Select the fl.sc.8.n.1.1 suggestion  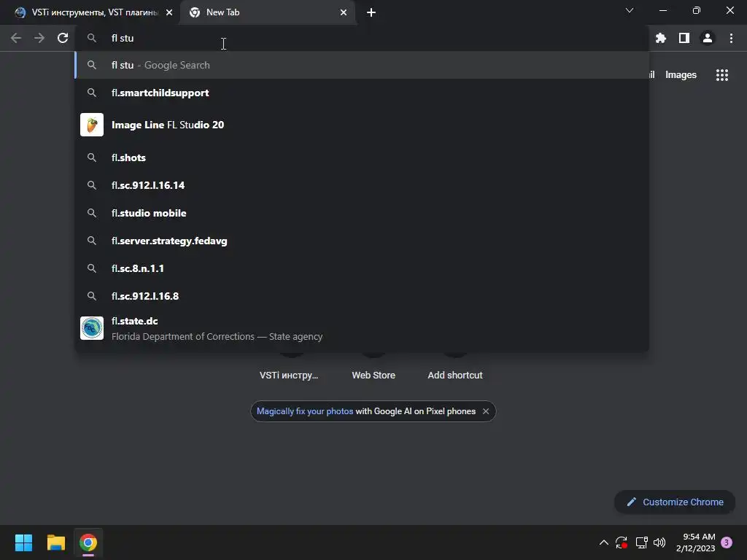point(362,268)
